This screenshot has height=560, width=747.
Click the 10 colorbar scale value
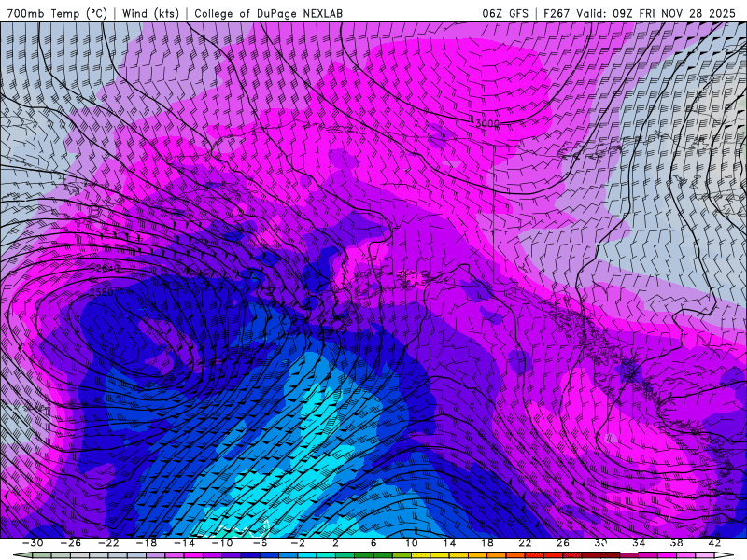(x=411, y=543)
